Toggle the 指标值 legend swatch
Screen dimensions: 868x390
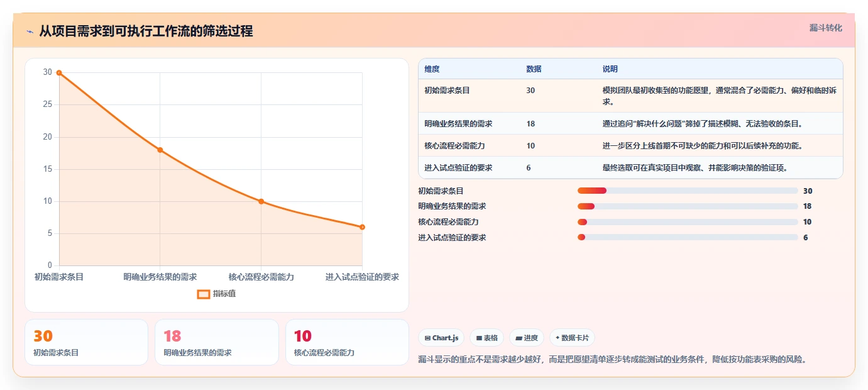coord(204,294)
